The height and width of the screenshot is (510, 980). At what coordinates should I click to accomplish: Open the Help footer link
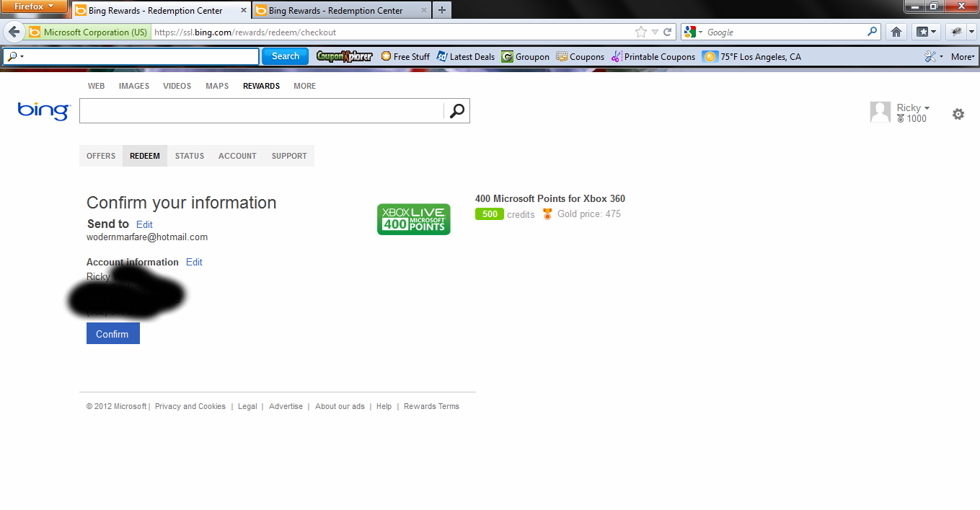384,406
